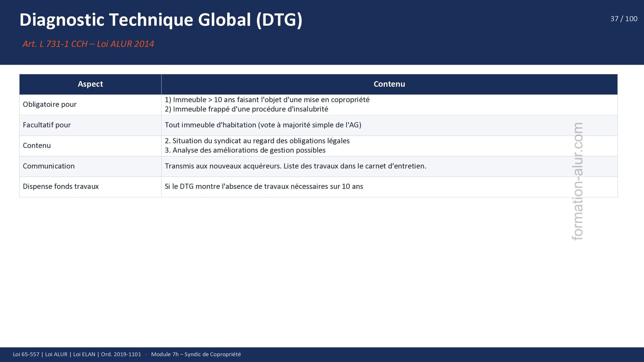The image size is (644, 362).
Task: Click footer Module 7h Syndic de Copropriété
Action: (x=196, y=354)
